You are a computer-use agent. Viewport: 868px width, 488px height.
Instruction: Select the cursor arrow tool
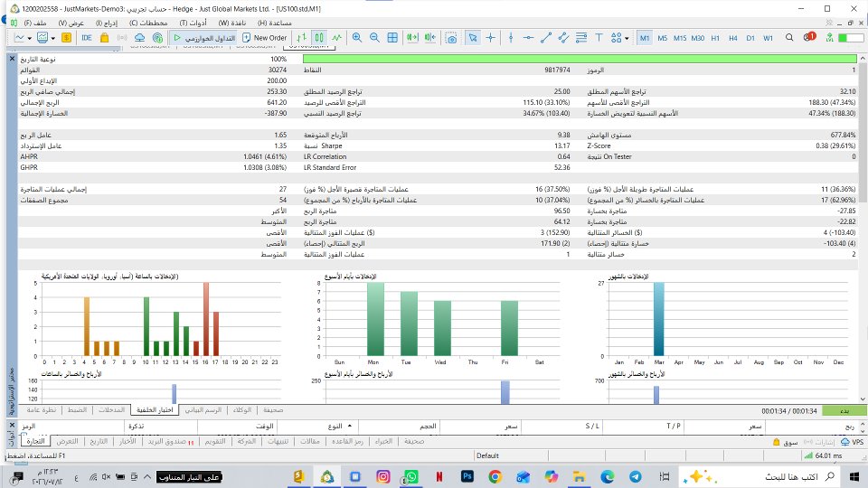coord(472,38)
